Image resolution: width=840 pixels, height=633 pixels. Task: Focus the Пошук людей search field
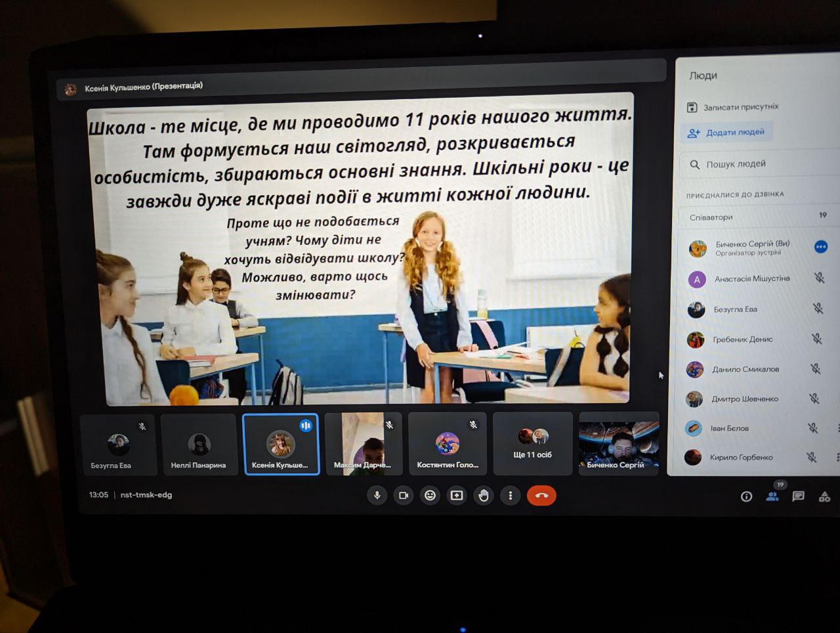tap(755, 164)
